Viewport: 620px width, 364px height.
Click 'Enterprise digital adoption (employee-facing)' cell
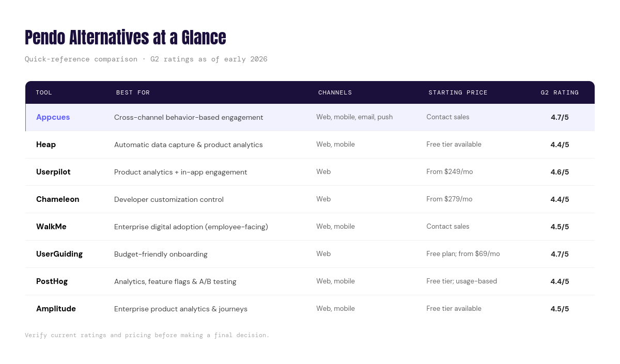tap(191, 227)
